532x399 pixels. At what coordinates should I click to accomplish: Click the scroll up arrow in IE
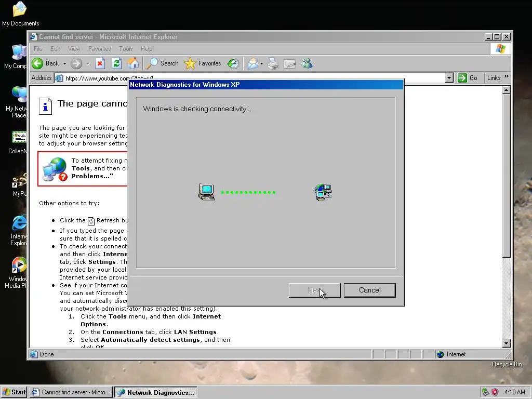[x=506, y=90]
